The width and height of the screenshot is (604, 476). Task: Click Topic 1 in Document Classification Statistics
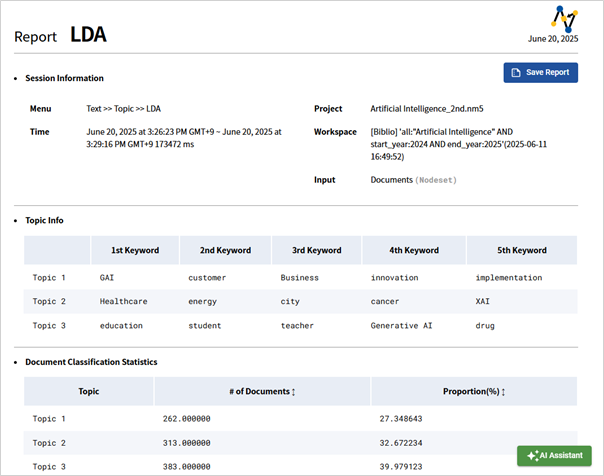pyautogui.click(x=49, y=419)
